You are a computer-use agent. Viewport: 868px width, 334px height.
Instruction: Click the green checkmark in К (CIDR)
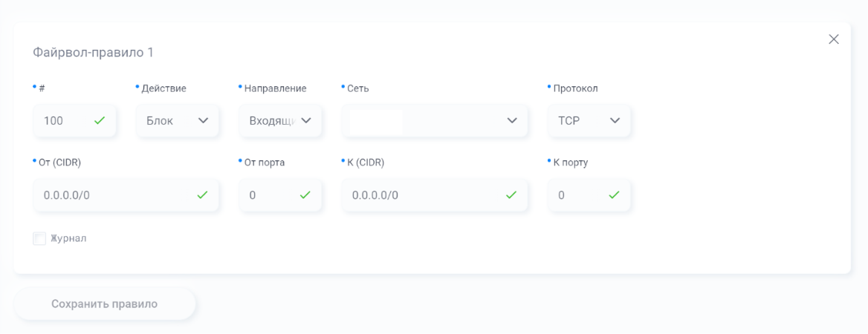(511, 194)
